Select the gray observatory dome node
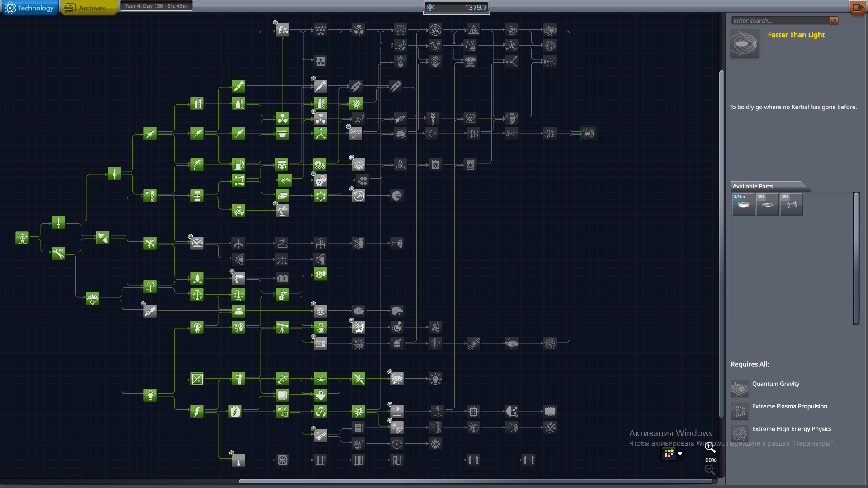 coord(397,343)
